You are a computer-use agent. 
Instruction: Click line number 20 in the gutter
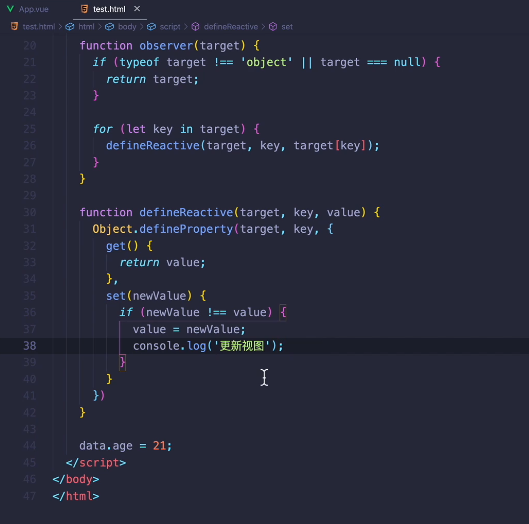[x=30, y=46]
